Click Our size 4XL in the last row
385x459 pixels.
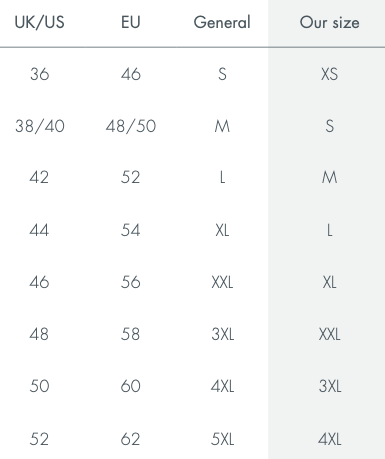pyautogui.click(x=330, y=439)
